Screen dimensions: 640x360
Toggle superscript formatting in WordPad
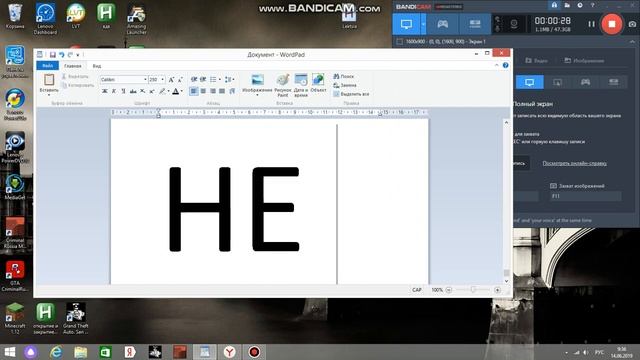tap(152, 91)
